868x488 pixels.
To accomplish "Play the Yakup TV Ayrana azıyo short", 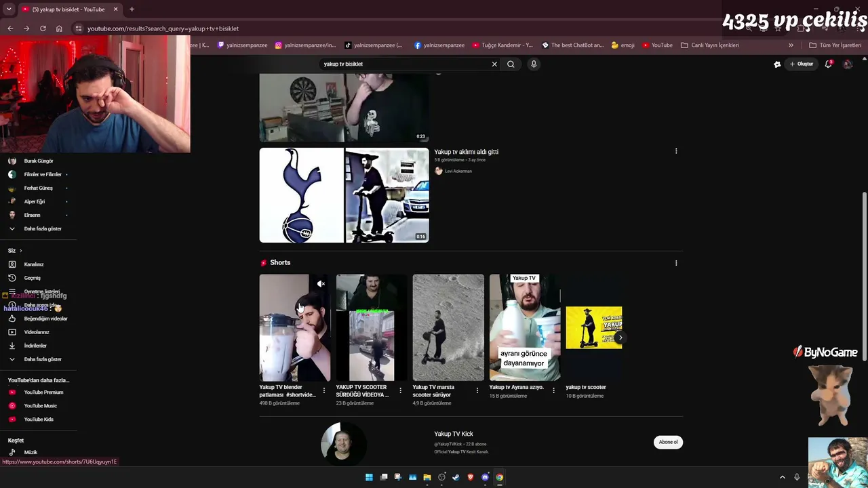I will [525, 327].
